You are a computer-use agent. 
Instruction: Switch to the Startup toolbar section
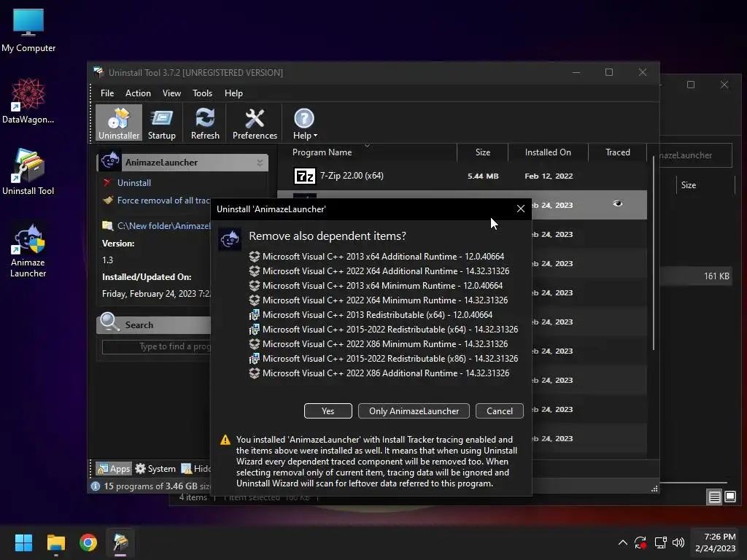pos(161,122)
